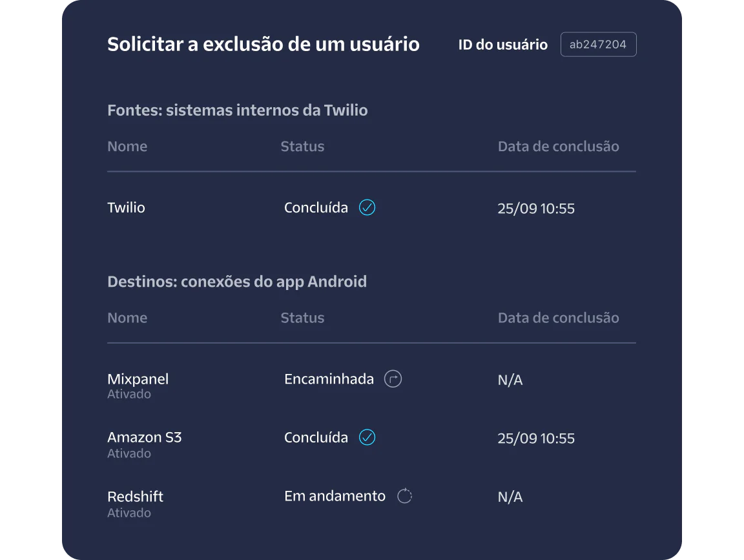Open the Twilio source entry

point(126,207)
